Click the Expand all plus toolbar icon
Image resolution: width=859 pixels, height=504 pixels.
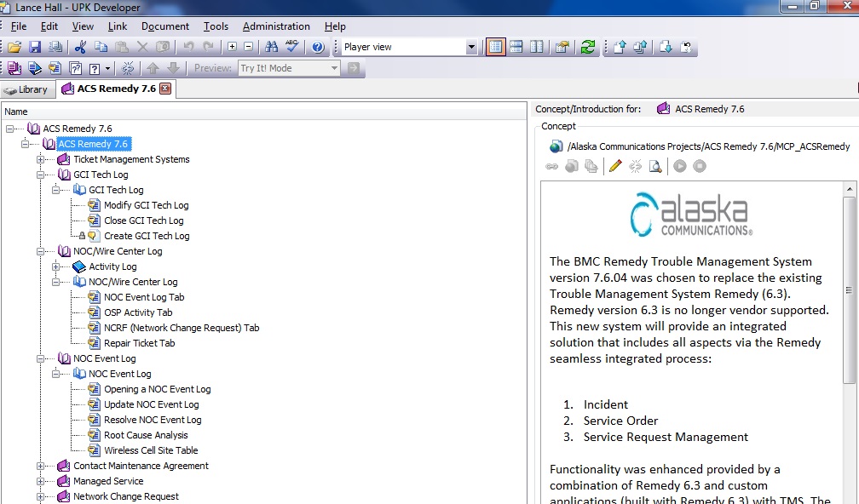[x=232, y=47]
